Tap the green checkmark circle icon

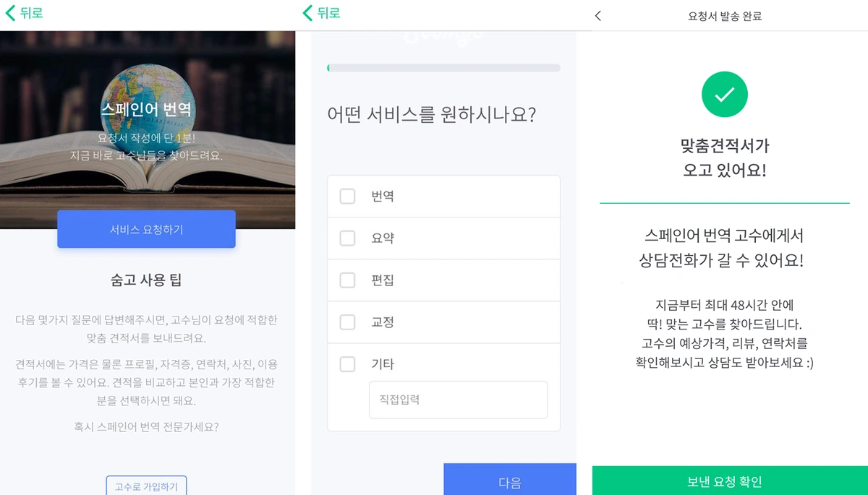pyautogui.click(x=724, y=94)
